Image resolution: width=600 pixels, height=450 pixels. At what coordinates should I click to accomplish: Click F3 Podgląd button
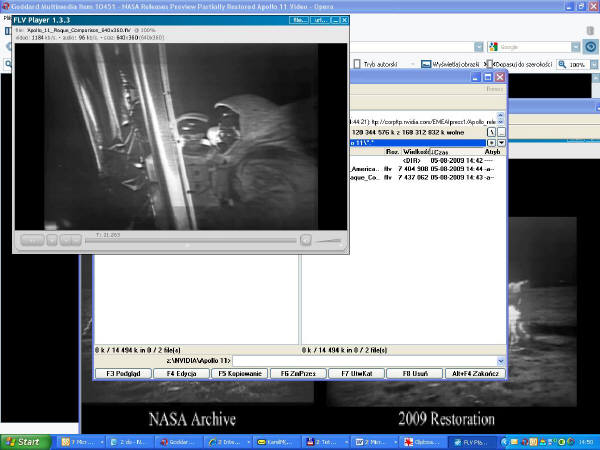(123, 373)
